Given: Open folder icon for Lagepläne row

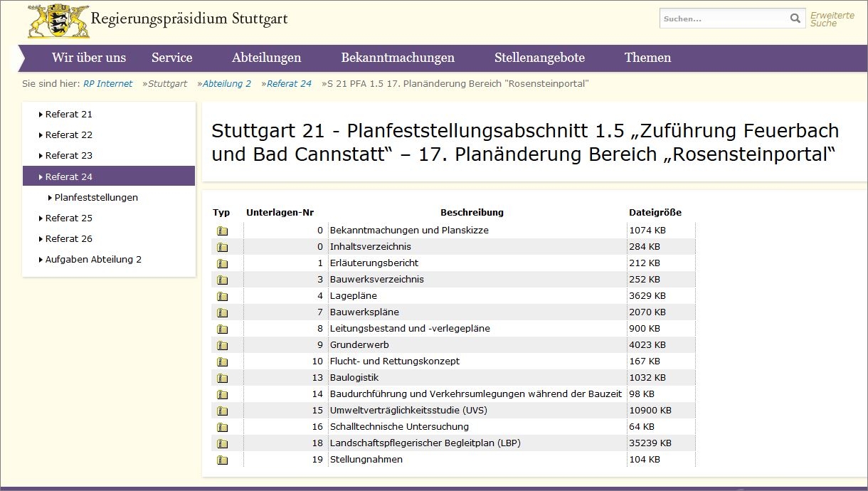Looking at the screenshot, I should coord(222,296).
